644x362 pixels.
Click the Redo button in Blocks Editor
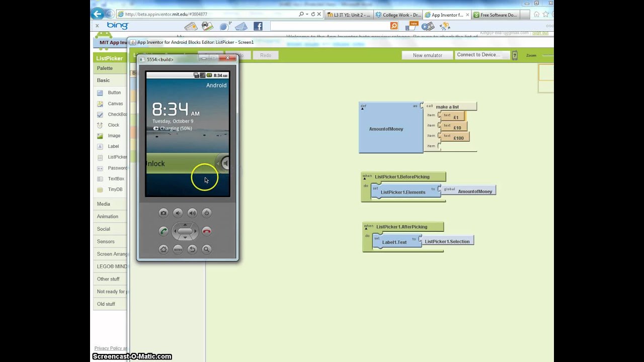(x=266, y=55)
